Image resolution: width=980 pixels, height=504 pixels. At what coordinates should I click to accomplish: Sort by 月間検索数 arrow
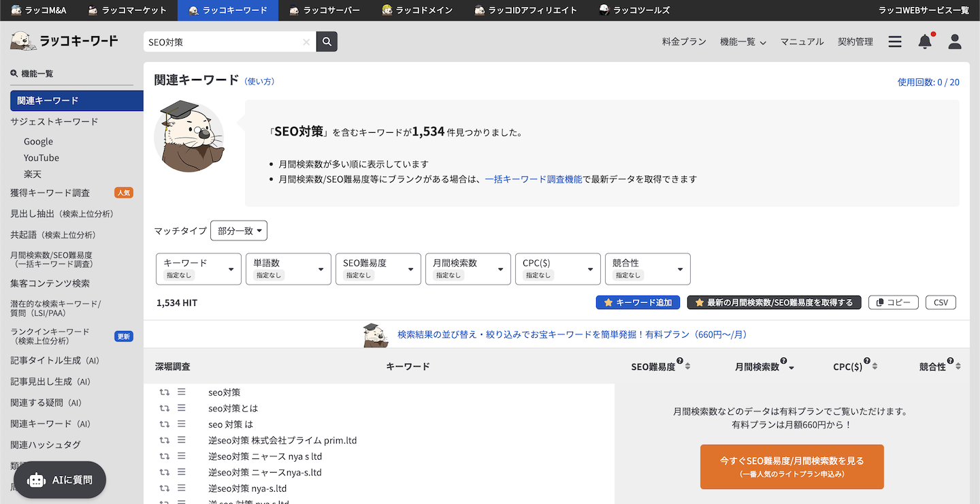click(791, 368)
